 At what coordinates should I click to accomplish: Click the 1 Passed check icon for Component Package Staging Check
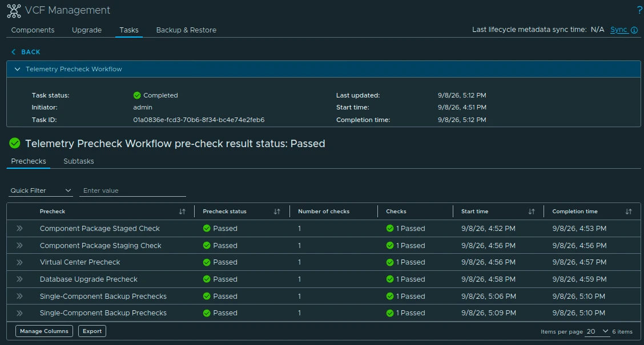(390, 246)
